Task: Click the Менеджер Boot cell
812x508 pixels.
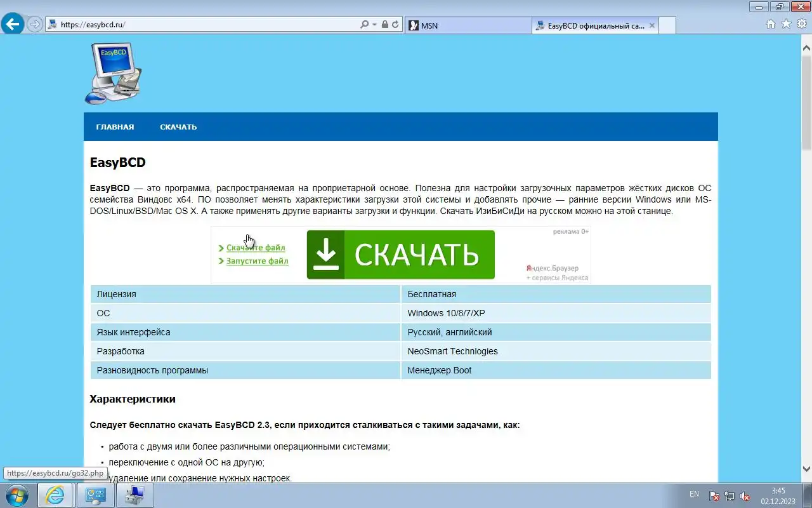Action: tap(556, 370)
